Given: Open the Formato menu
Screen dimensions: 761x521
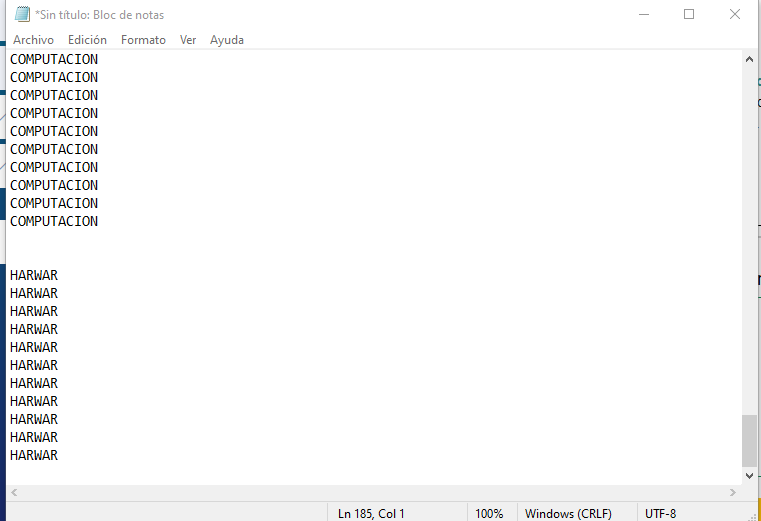Looking at the screenshot, I should (143, 40).
